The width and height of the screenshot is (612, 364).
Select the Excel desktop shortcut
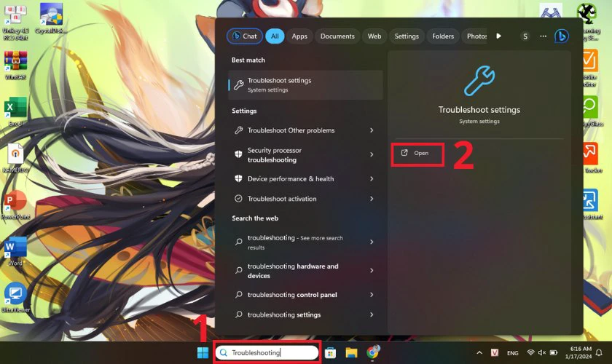[15, 111]
